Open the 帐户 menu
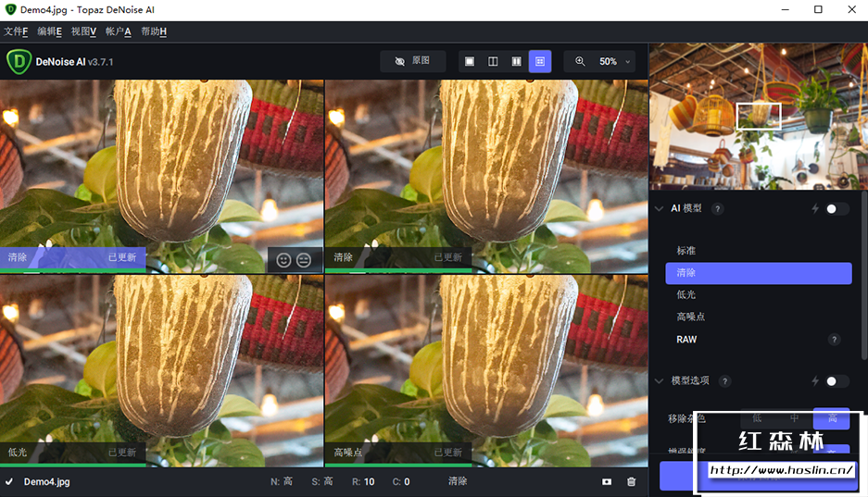 click(x=118, y=31)
